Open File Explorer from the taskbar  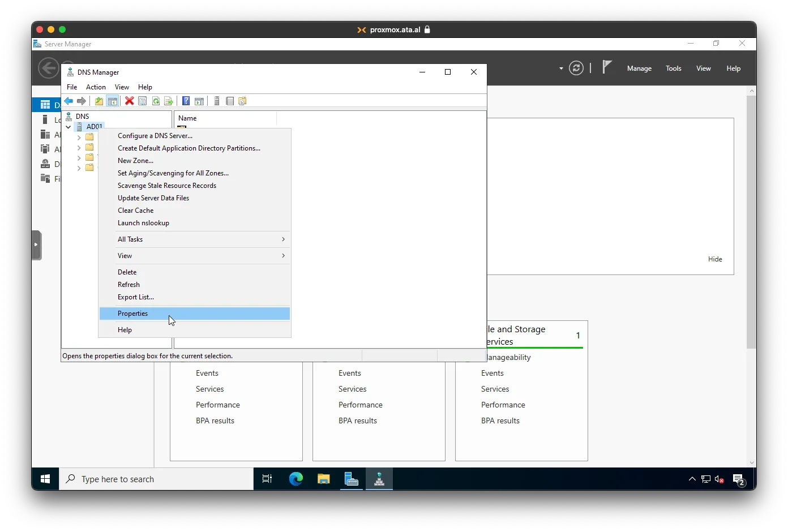point(323,479)
